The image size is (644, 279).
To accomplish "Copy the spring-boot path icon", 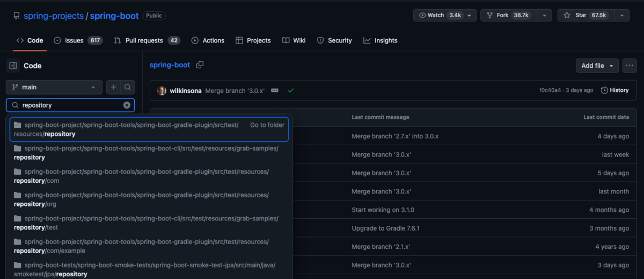I will (x=200, y=65).
